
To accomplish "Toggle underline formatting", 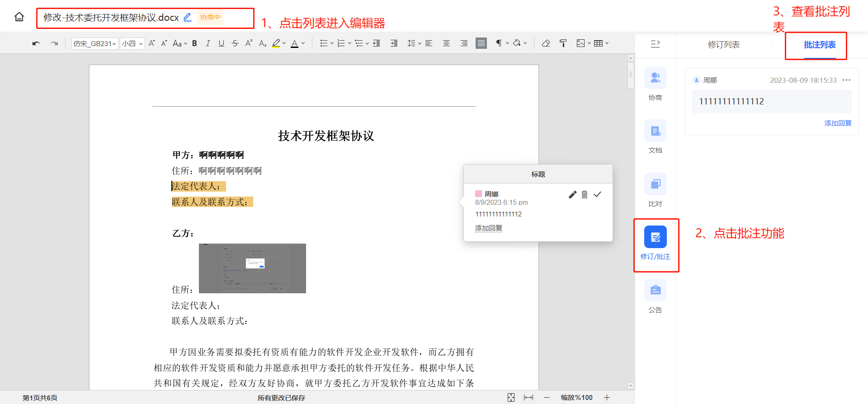I will [221, 43].
